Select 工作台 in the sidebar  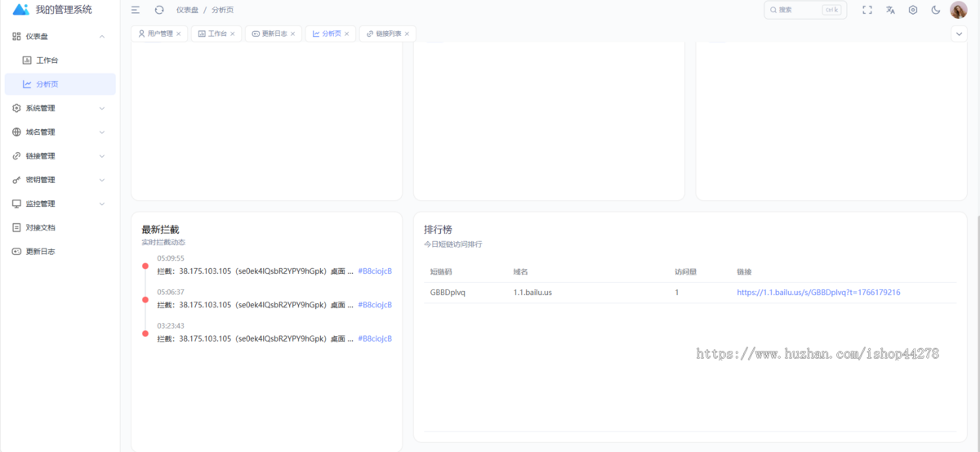point(47,60)
